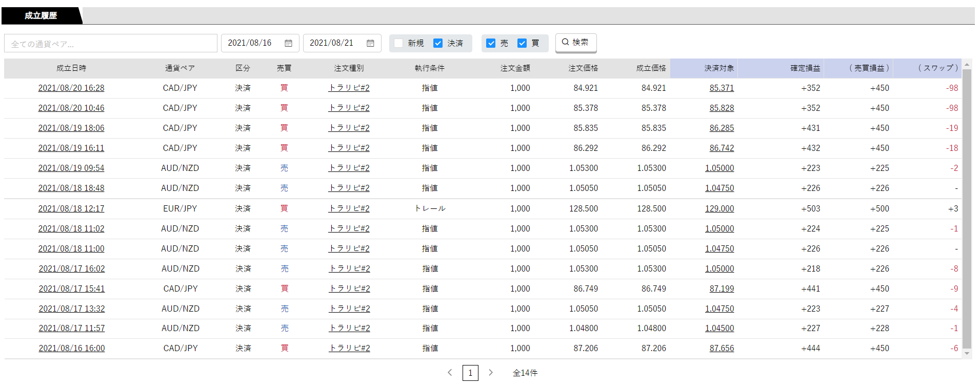The height and width of the screenshot is (385, 980).
Task: Open the 2021/08/18 12:17 trade link
Action: (71, 208)
